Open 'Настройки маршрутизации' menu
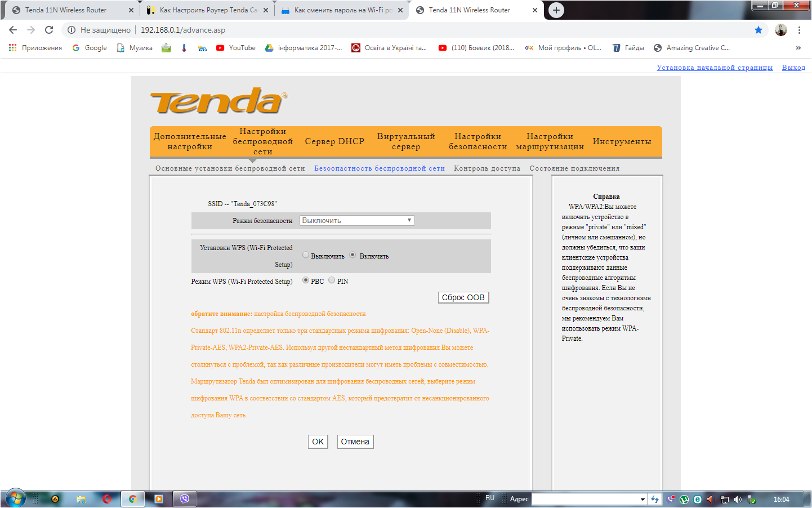The height and width of the screenshot is (508, 812). click(550, 141)
